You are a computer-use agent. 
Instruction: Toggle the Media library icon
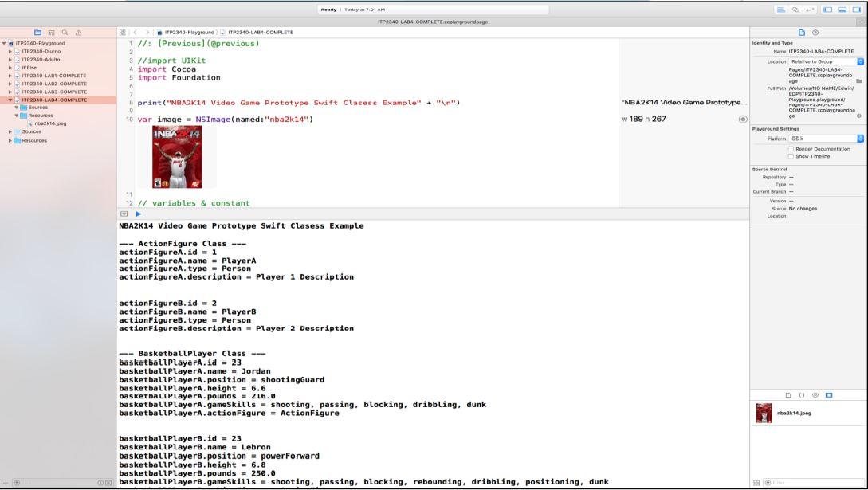point(828,394)
